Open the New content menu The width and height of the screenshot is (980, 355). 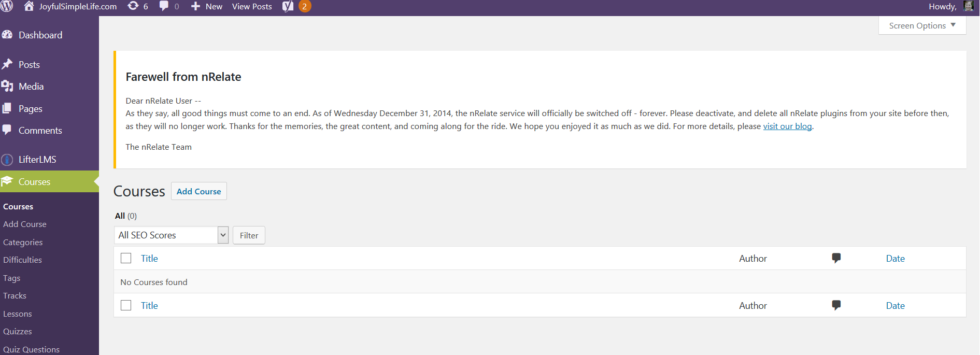tap(207, 6)
